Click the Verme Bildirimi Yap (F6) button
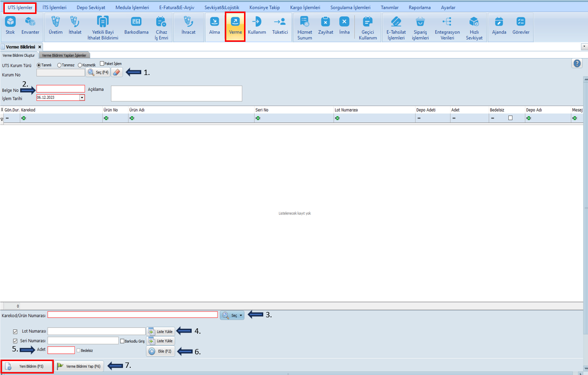 [79, 366]
